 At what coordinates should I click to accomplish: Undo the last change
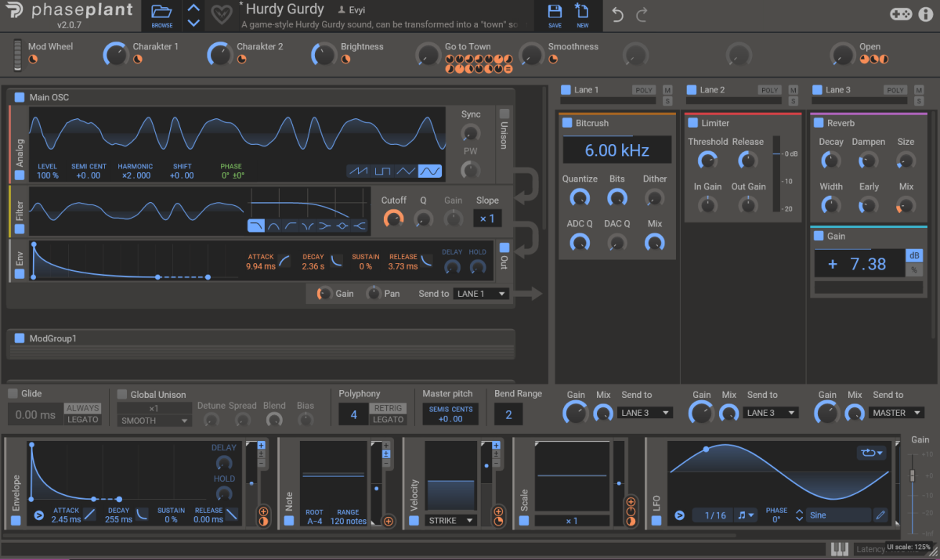pyautogui.click(x=618, y=15)
